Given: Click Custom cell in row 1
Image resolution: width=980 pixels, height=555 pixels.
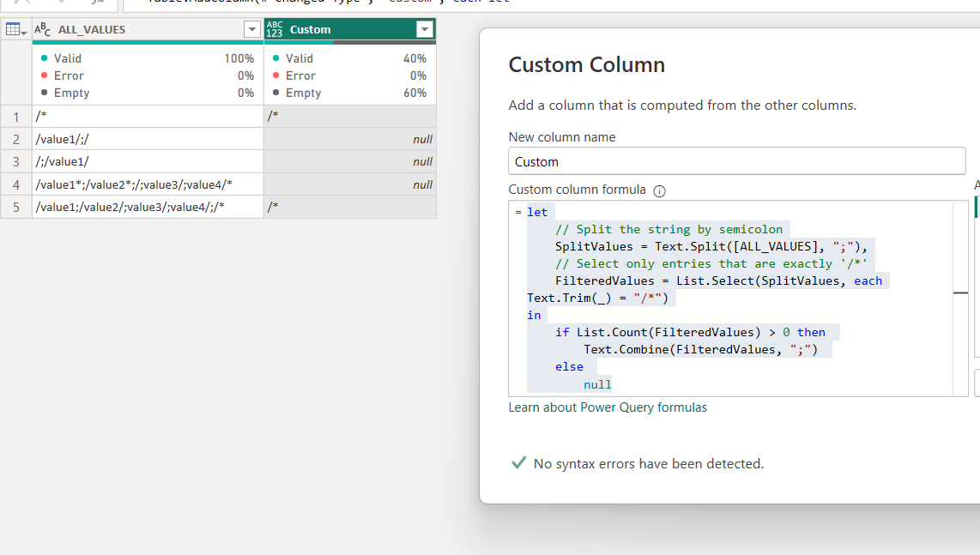Looking at the screenshot, I should coord(350,117).
